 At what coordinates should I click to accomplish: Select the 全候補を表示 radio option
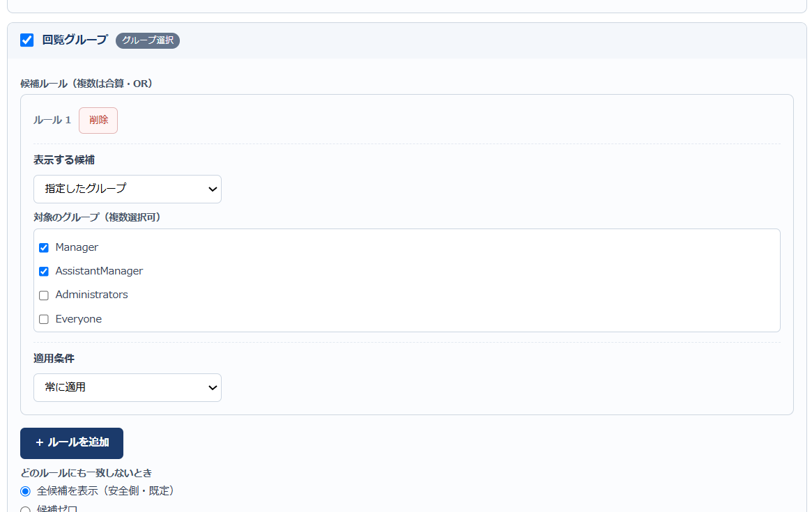[x=25, y=491]
